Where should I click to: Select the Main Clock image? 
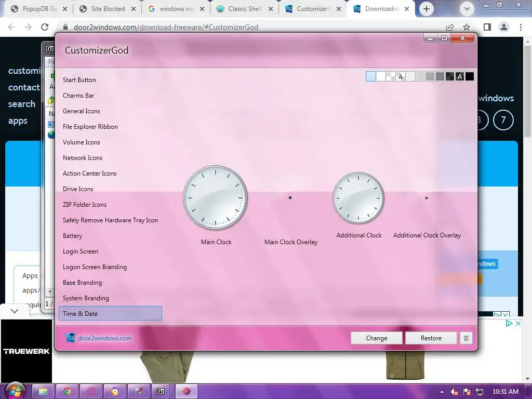(x=216, y=197)
